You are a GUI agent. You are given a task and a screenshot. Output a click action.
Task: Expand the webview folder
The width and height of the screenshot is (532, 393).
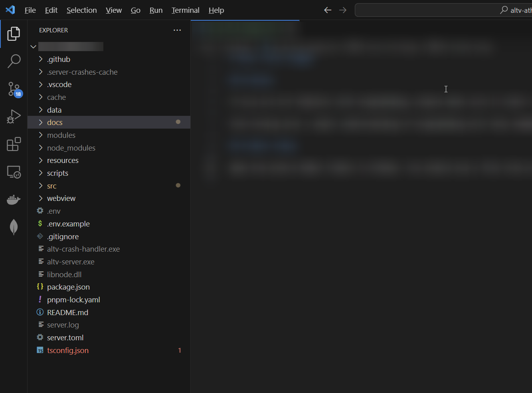61,198
